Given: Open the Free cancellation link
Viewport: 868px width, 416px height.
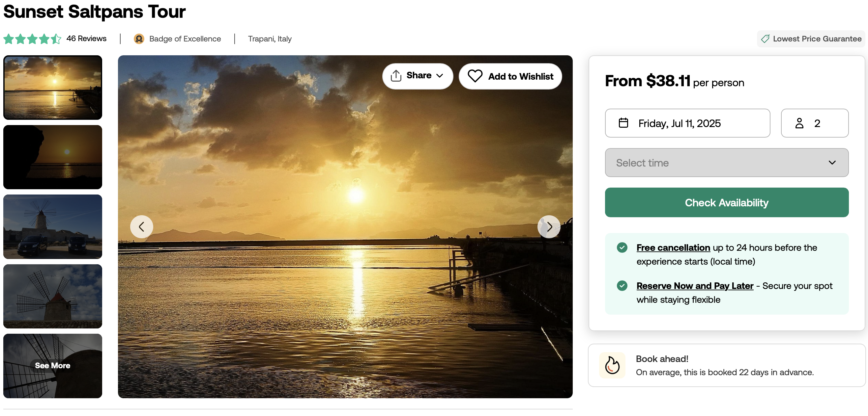Looking at the screenshot, I should [x=673, y=247].
